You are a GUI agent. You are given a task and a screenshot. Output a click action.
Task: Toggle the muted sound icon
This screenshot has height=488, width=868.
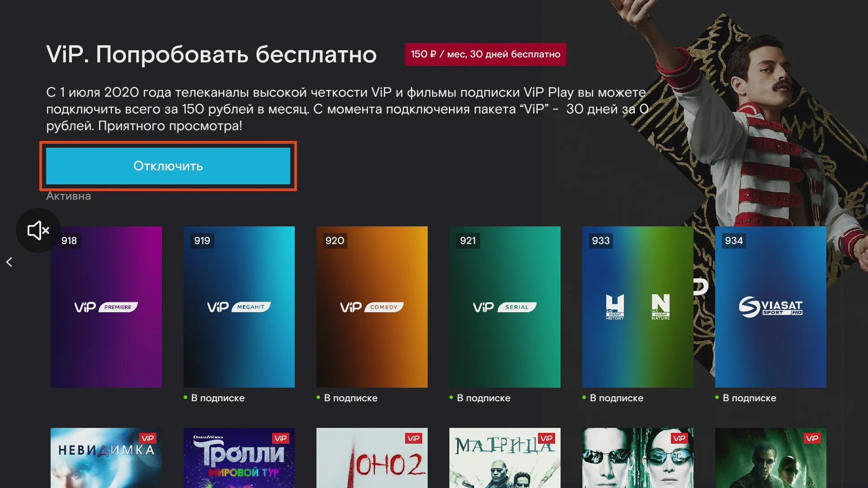tap(38, 230)
